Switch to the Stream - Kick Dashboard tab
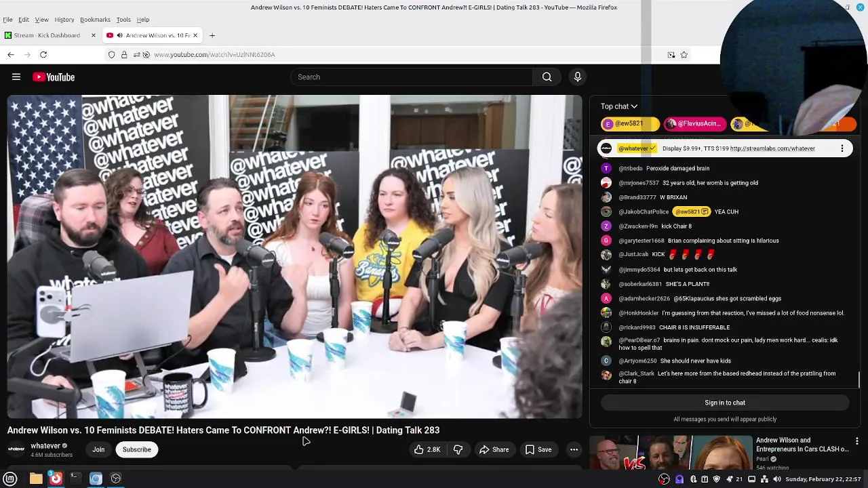 coord(51,35)
